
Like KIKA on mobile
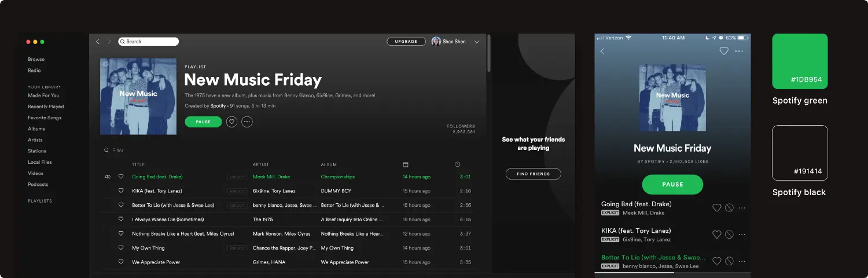pos(716,235)
